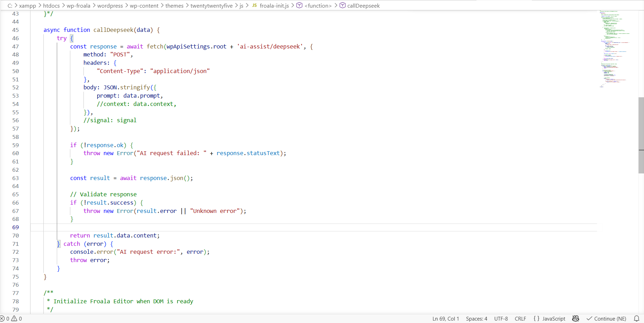Click the JS file type icon in breadcrumb
Screen dimensions: 644x323
point(254,6)
